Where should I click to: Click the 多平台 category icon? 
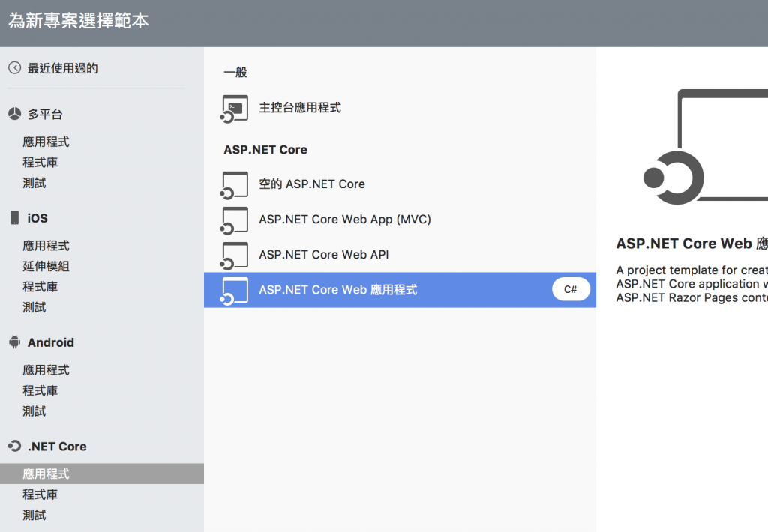[15, 114]
